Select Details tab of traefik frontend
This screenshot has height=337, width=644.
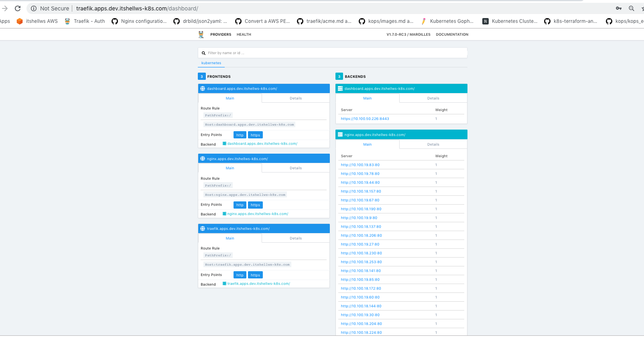(296, 238)
